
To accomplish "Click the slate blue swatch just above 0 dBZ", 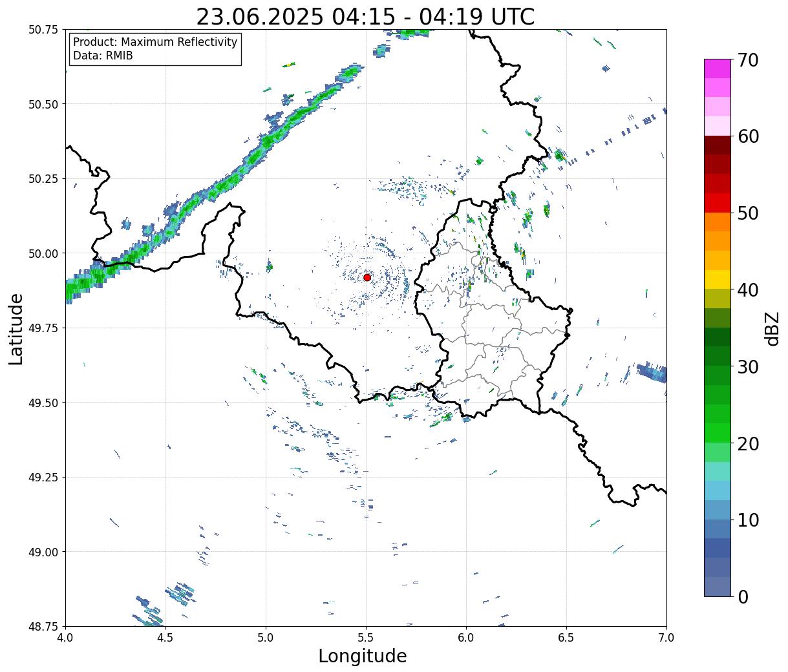I will (717, 586).
